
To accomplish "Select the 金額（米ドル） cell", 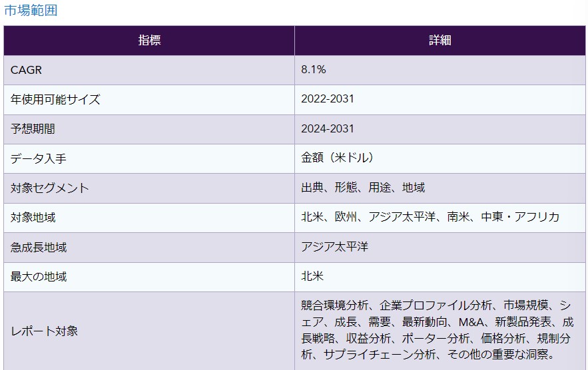I will (x=440, y=158).
